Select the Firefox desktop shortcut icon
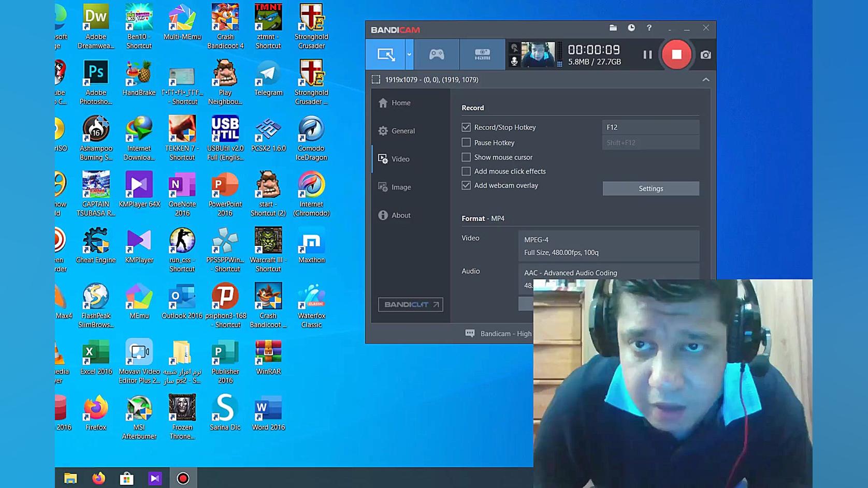This screenshot has width=868, height=488. coord(96,413)
